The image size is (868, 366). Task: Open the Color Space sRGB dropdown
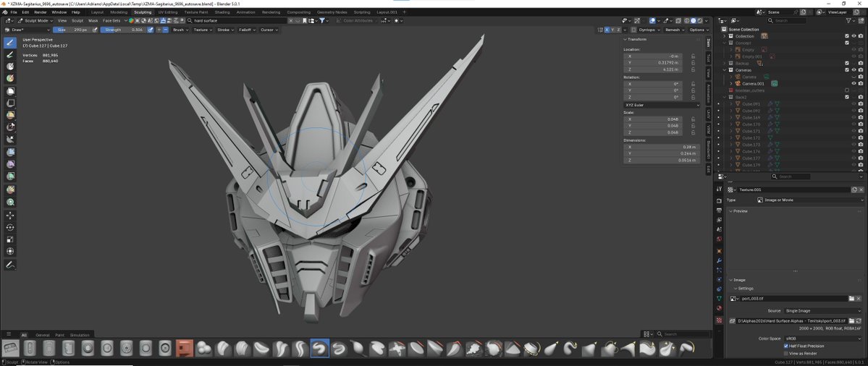click(824, 339)
